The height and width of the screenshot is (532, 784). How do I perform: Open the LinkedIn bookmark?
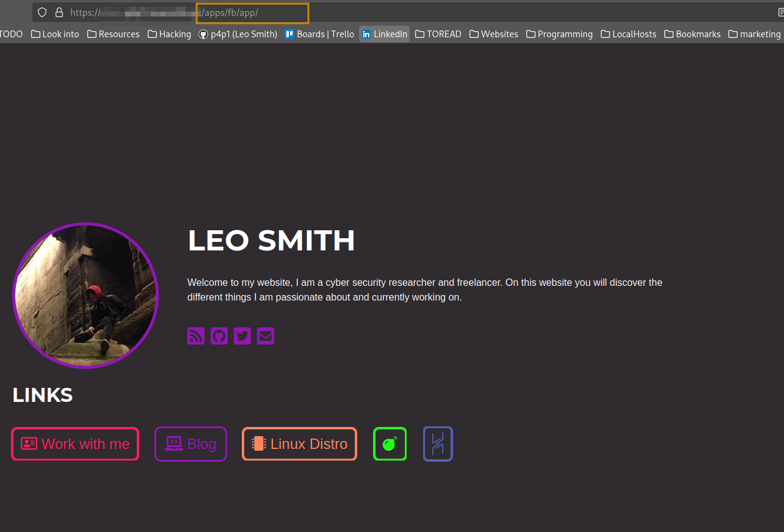384,34
